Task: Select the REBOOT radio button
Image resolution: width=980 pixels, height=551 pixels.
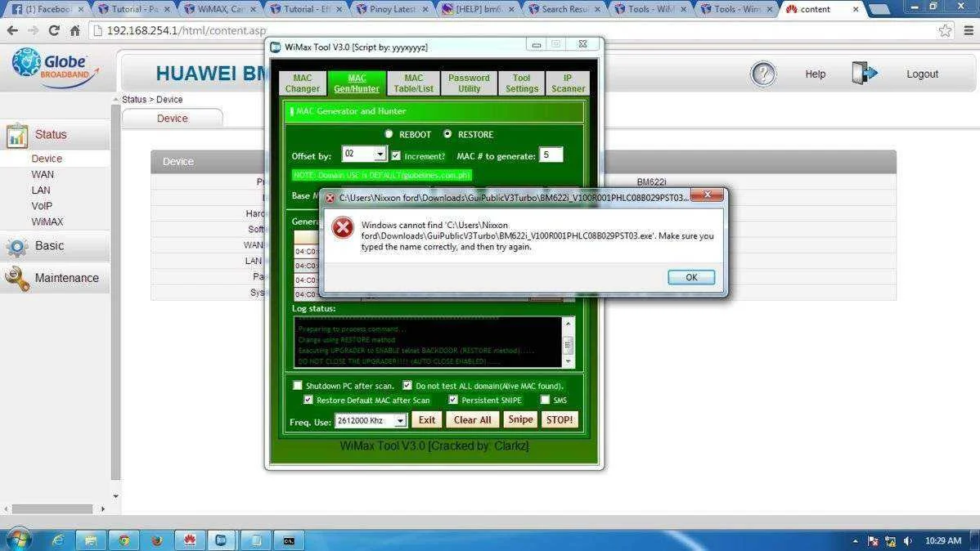Action: pos(389,134)
